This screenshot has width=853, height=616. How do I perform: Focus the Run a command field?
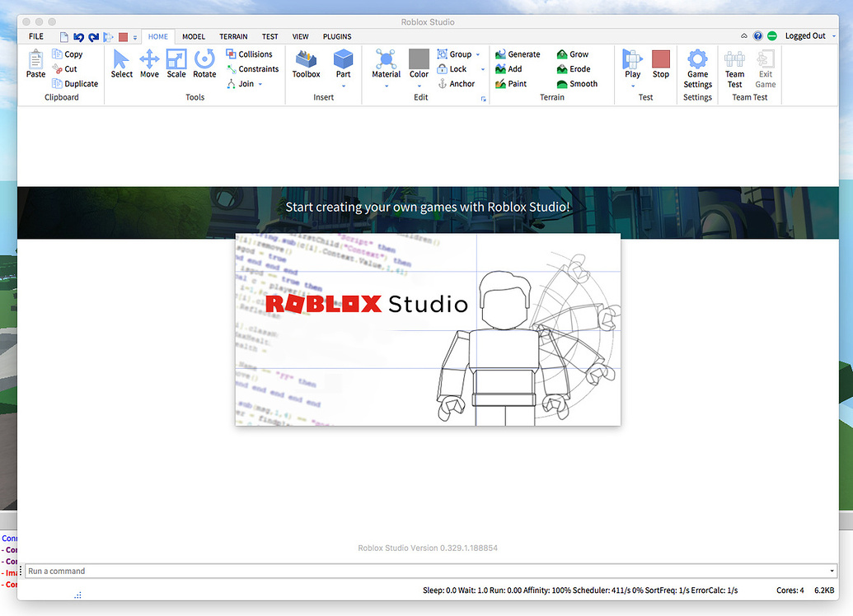click(426, 571)
